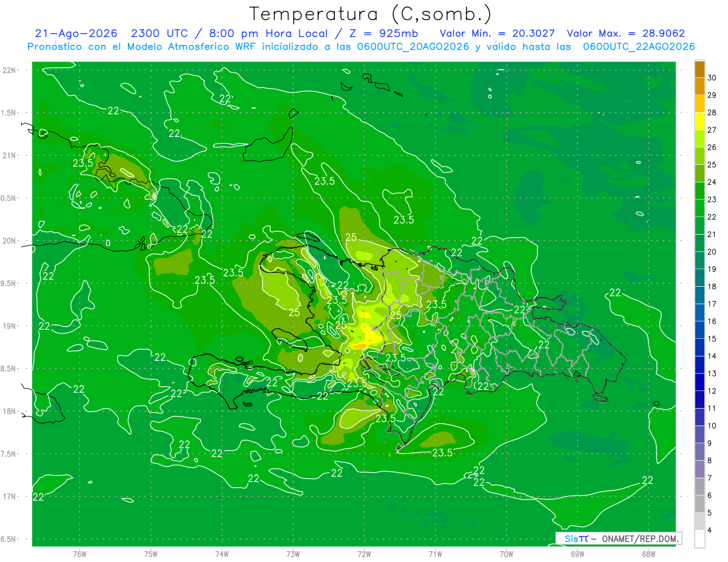Screen dimensions: 728x562
Task: Click the initialization time "0600UTC_20AGO2026"
Action: click(413, 47)
